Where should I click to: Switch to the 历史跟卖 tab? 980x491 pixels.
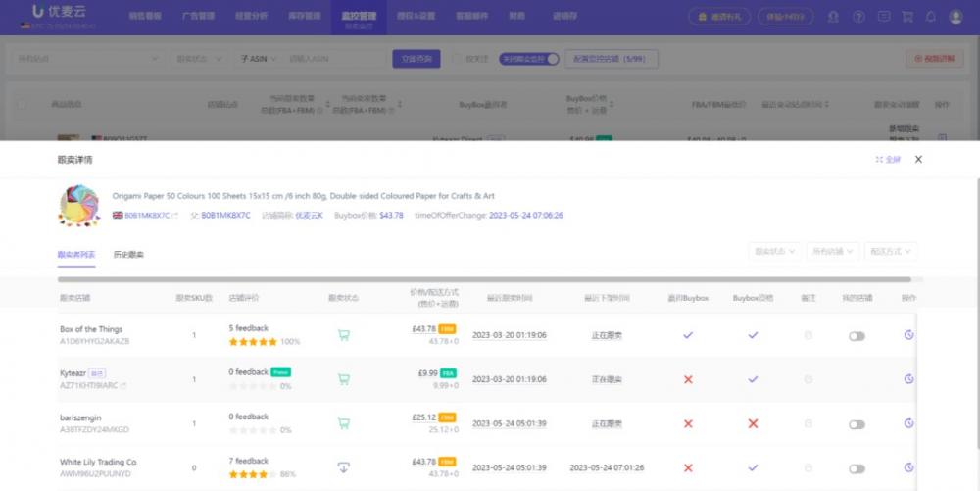pyautogui.click(x=128, y=254)
